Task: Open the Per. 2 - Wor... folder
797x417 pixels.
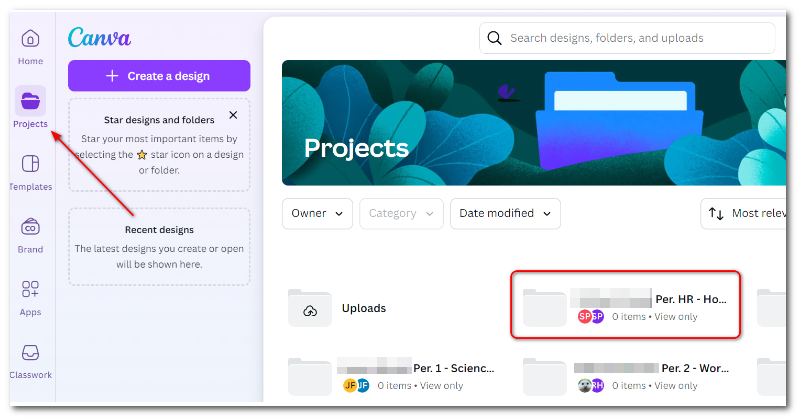Action: 626,376
